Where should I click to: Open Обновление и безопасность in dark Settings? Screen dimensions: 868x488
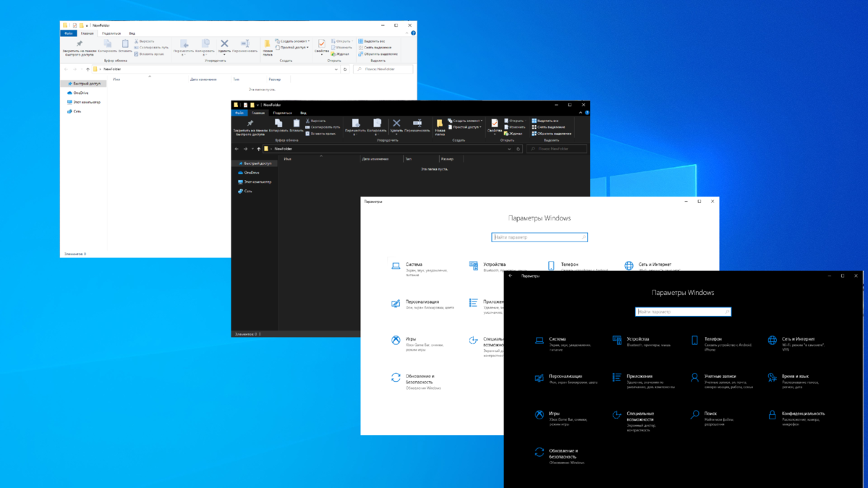tap(558, 455)
